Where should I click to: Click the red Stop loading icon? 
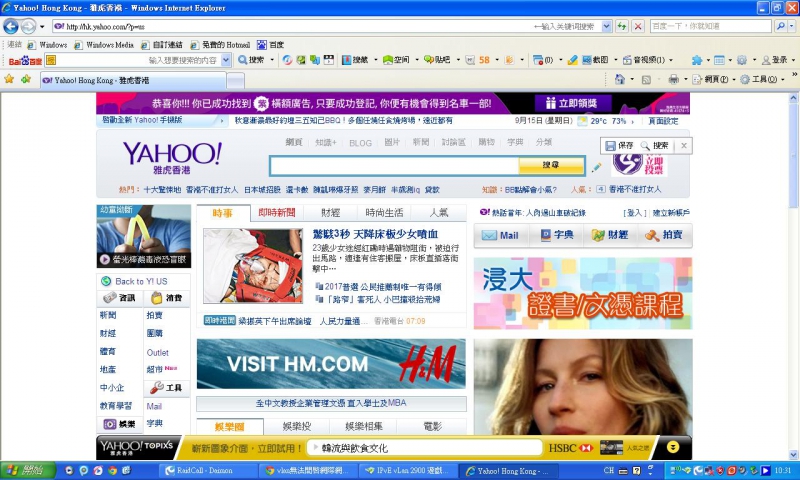(638, 26)
